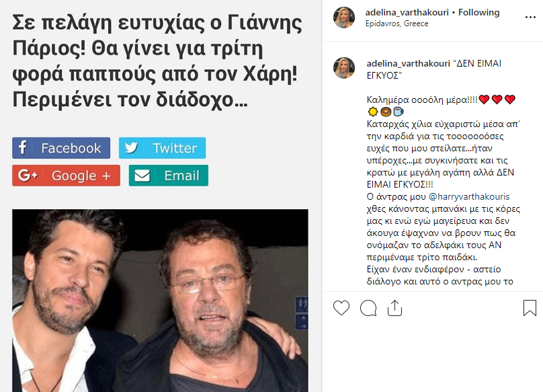Open the article photo of the two men
Viewport: 543px width, 392px height.
[160, 301]
